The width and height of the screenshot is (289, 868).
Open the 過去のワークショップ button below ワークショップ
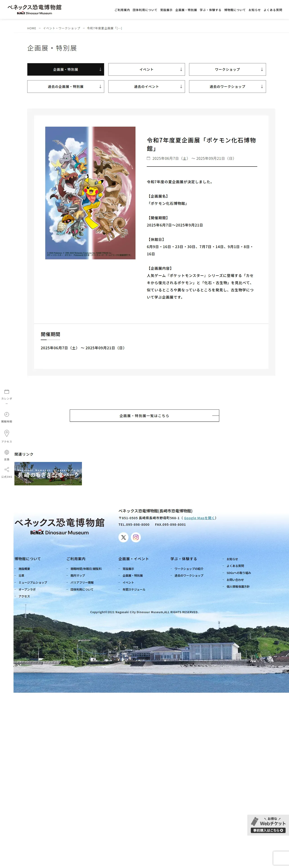[227, 87]
